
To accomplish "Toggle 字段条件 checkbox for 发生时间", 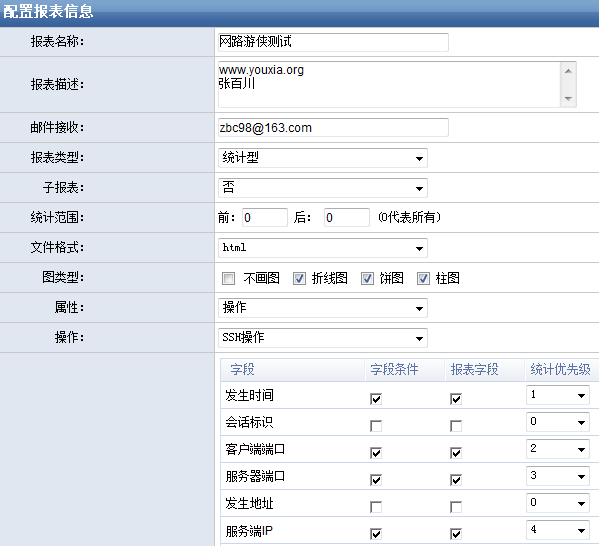I will (x=376, y=399).
